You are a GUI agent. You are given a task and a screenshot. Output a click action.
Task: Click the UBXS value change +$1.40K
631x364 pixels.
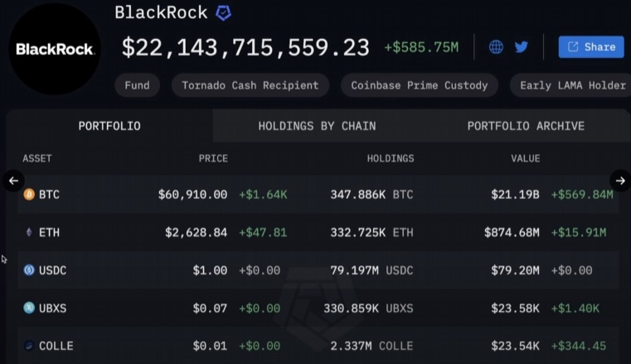575,308
